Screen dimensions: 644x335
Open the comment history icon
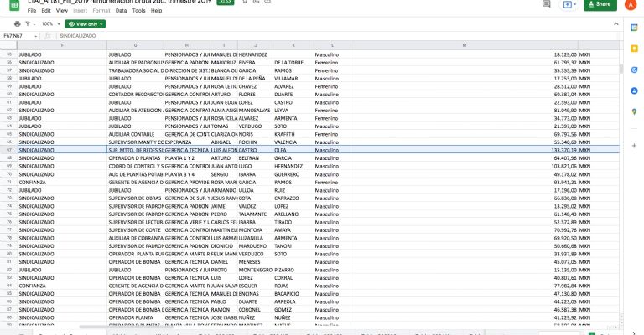(545, 4)
